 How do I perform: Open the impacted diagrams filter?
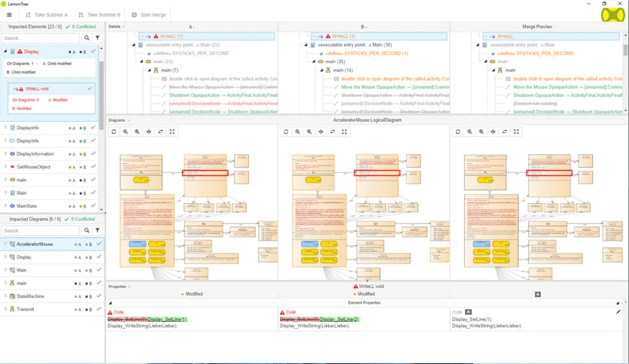pos(98,230)
